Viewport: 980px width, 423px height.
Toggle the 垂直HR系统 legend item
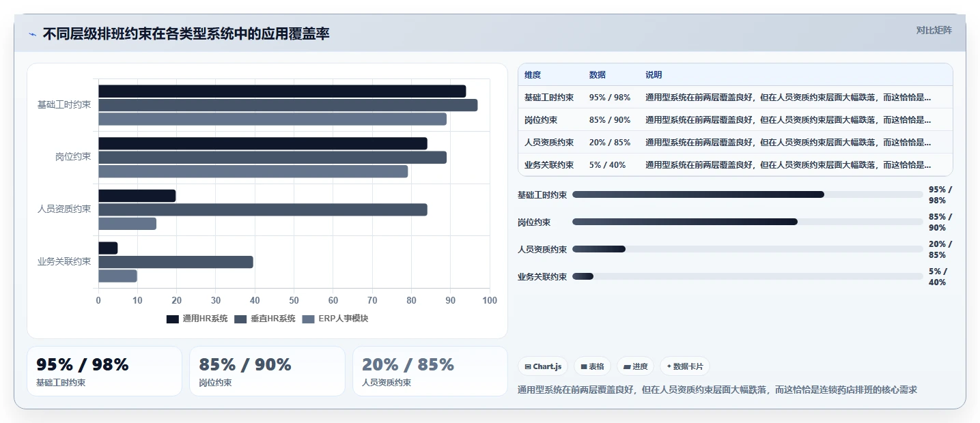[265, 319]
